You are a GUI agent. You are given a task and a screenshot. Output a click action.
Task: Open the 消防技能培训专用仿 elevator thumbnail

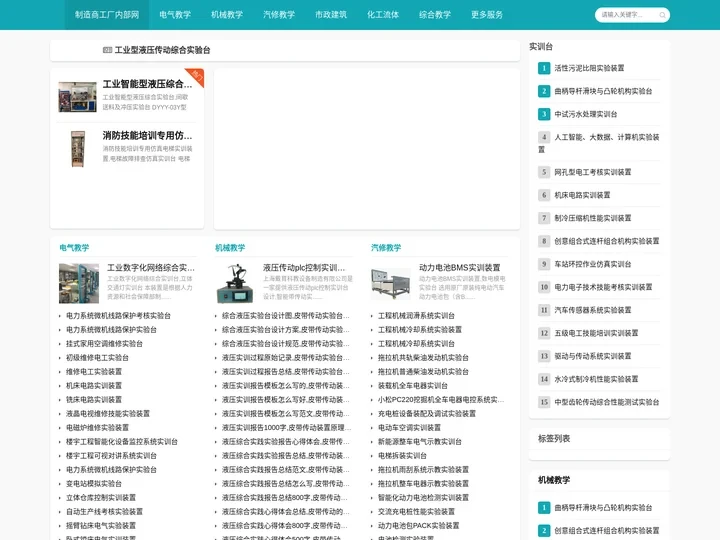click(78, 149)
